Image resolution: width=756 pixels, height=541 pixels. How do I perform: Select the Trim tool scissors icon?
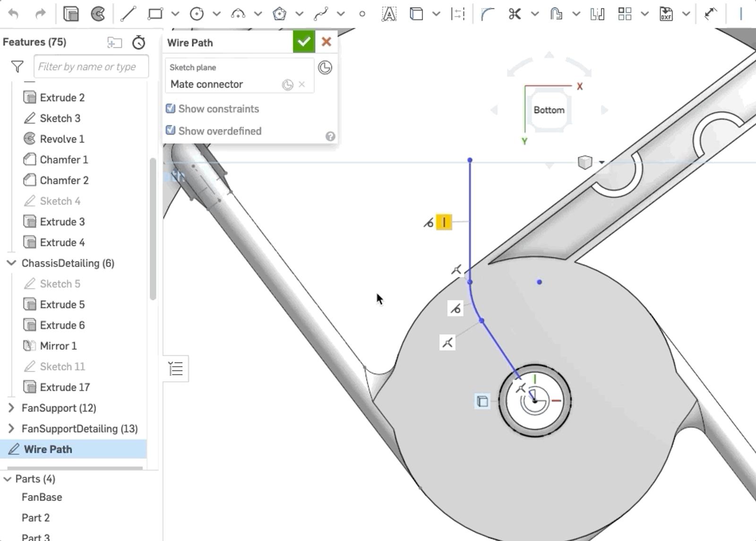coord(515,14)
